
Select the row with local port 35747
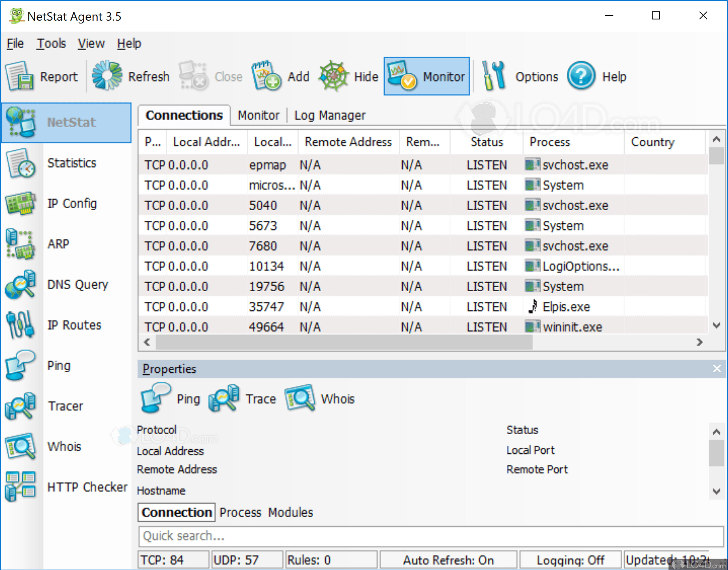[423, 307]
